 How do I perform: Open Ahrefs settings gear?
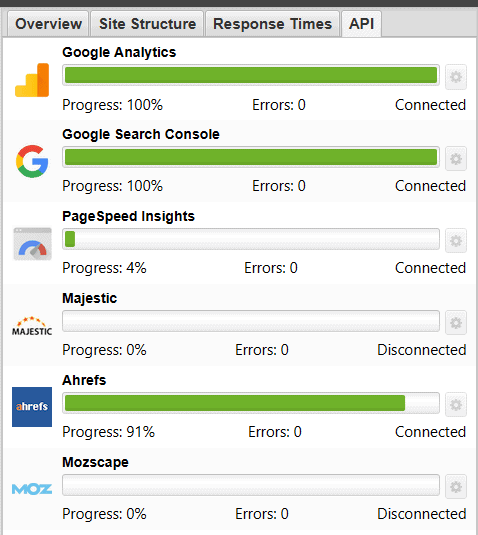pyautogui.click(x=456, y=405)
